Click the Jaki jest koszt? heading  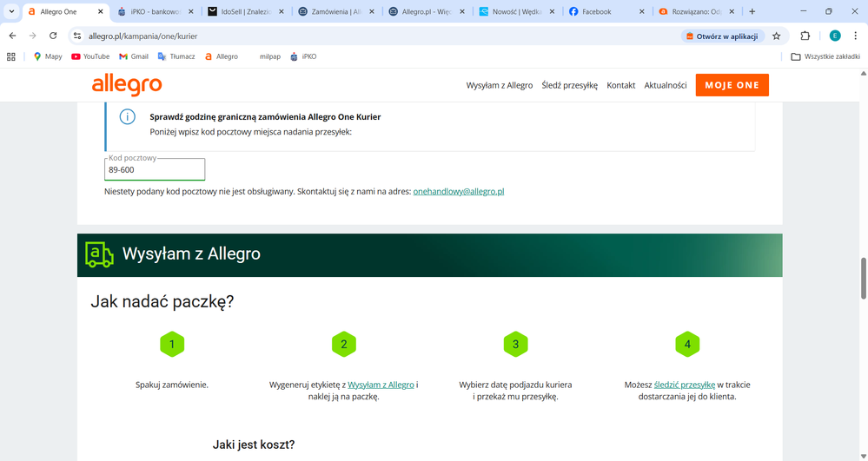click(254, 445)
